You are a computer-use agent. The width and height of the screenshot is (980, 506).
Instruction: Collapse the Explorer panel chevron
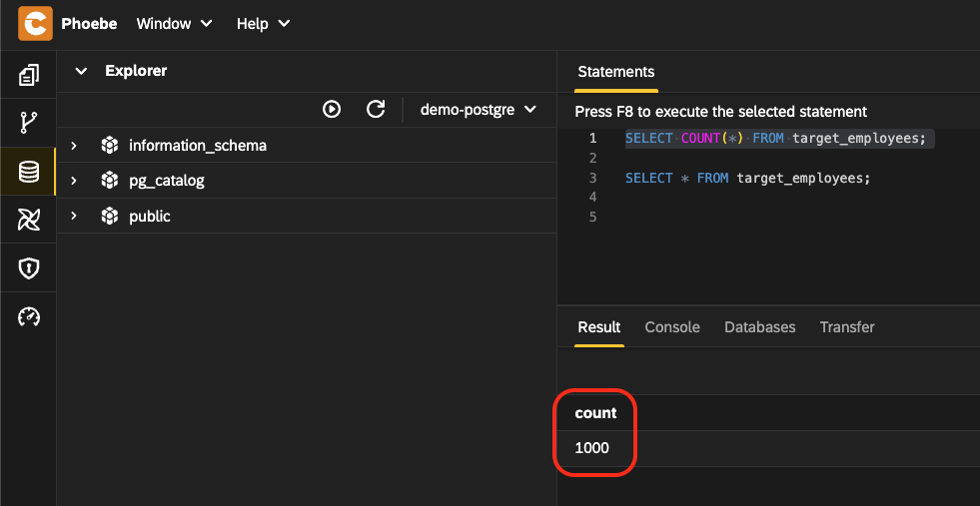(x=81, y=71)
